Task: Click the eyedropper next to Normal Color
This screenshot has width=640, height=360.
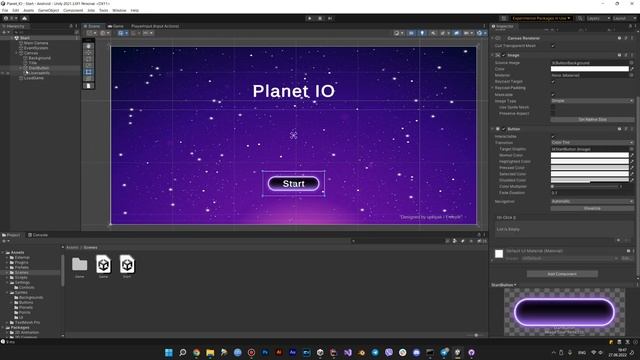Action: click(x=632, y=155)
